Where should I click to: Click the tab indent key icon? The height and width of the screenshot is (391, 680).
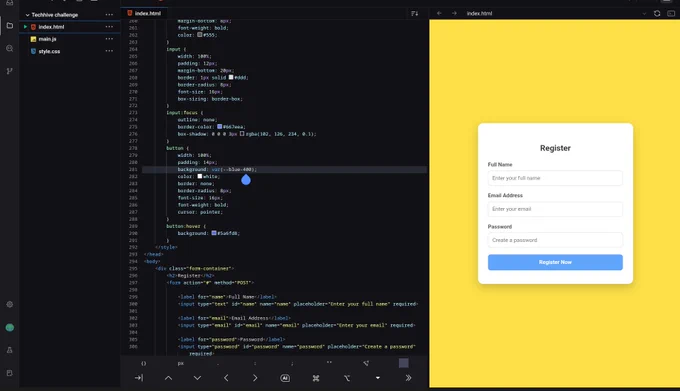click(x=139, y=378)
